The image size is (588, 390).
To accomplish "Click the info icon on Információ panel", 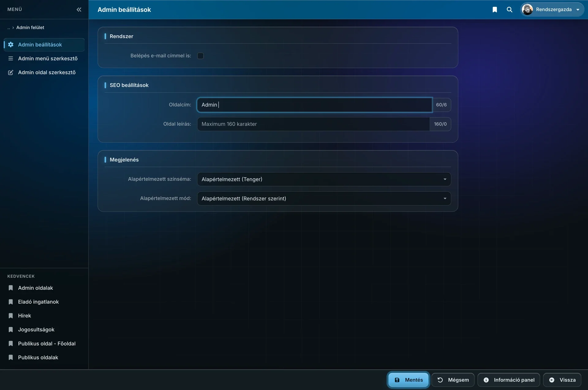I will tap(486, 380).
